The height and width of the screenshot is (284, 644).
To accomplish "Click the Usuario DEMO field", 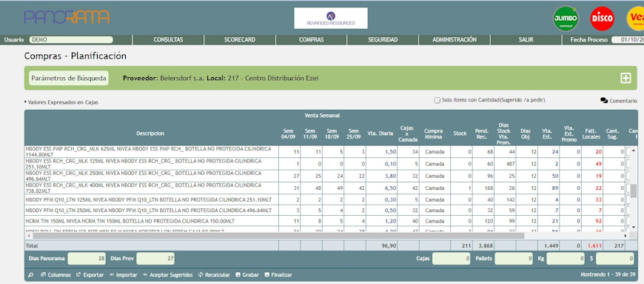I will tap(70, 40).
